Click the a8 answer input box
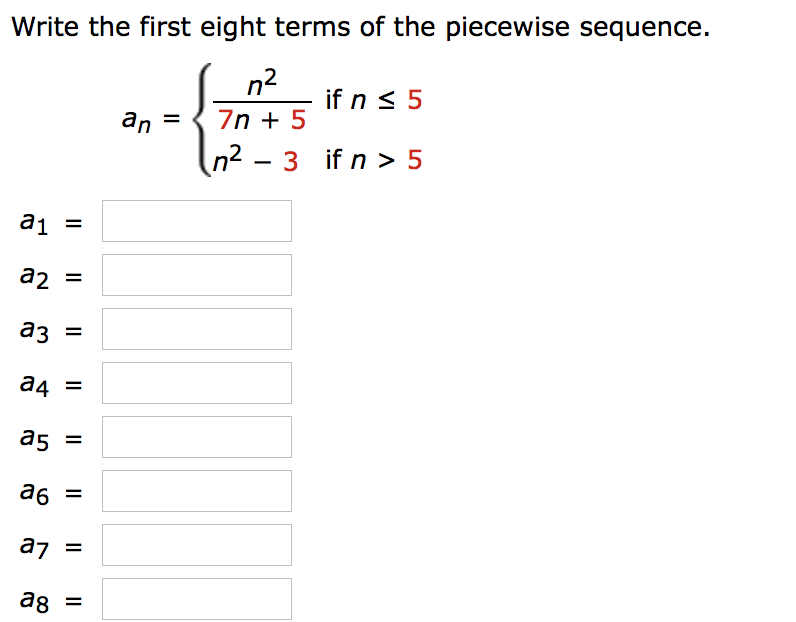796x622 pixels. [196, 599]
